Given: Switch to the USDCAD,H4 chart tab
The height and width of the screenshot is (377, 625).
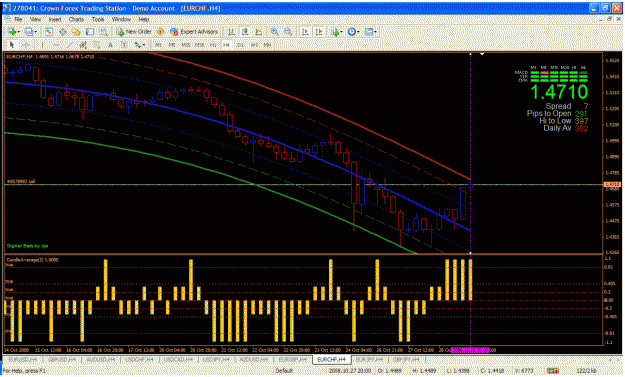Looking at the screenshot, I should (178, 359).
